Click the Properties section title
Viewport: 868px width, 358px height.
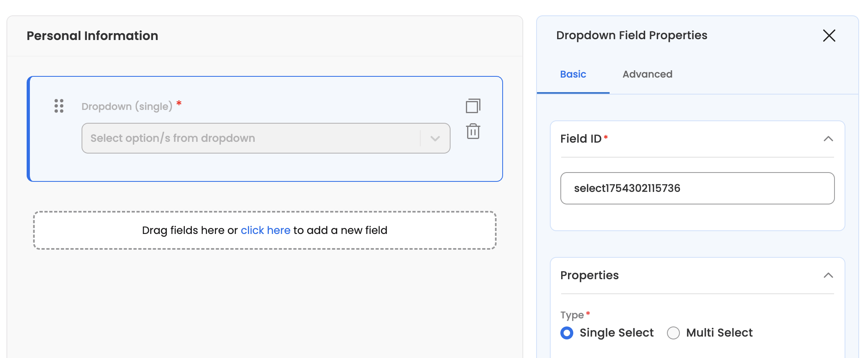(589, 276)
